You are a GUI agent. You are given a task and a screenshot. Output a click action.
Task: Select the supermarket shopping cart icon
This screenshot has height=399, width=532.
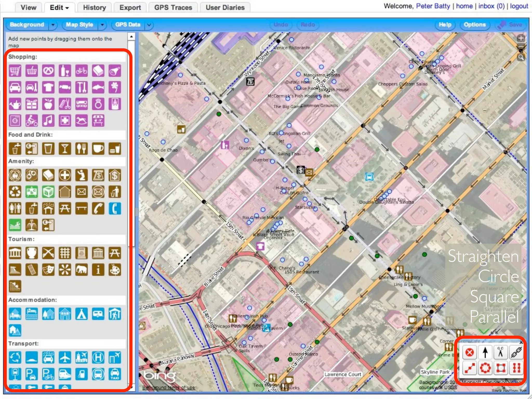(15, 70)
